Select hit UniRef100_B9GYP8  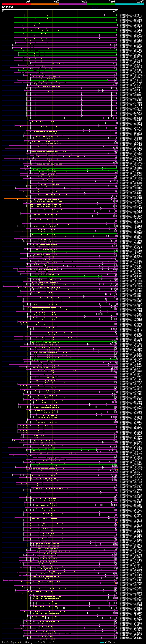[x=131, y=20]
